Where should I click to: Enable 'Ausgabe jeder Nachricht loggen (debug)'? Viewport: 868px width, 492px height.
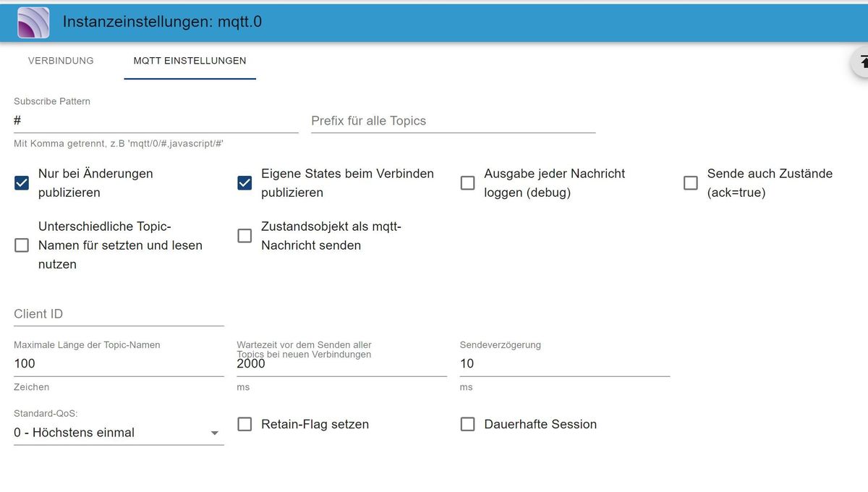[467, 183]
